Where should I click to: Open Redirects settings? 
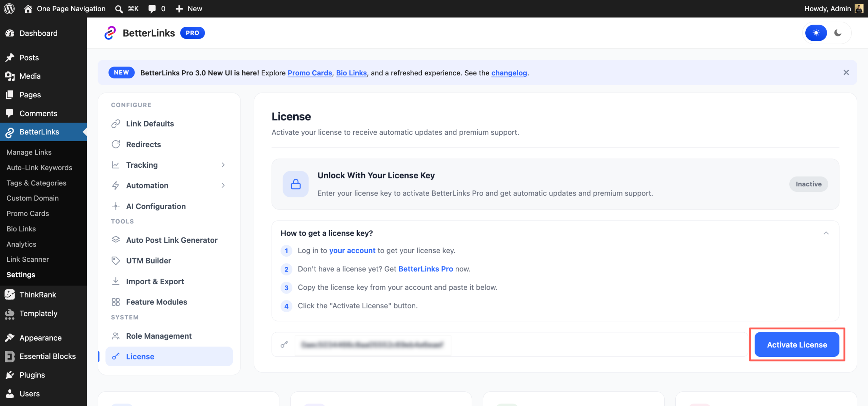[169, 144]
